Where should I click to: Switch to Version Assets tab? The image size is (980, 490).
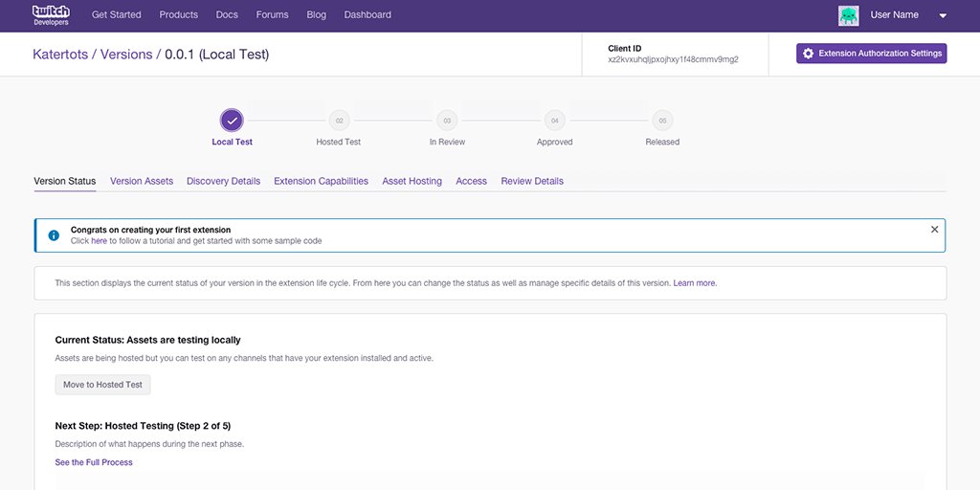click(x=142, y=181)
